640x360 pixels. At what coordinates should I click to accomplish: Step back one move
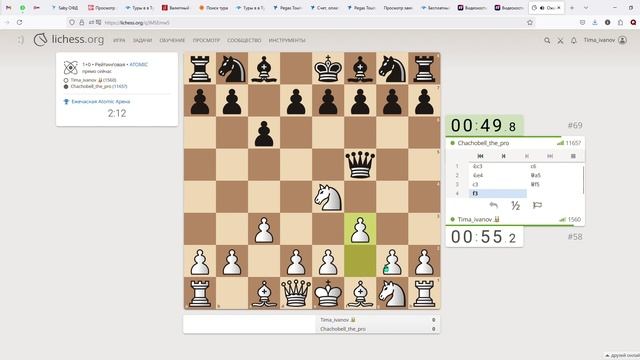tap(504, 156)
